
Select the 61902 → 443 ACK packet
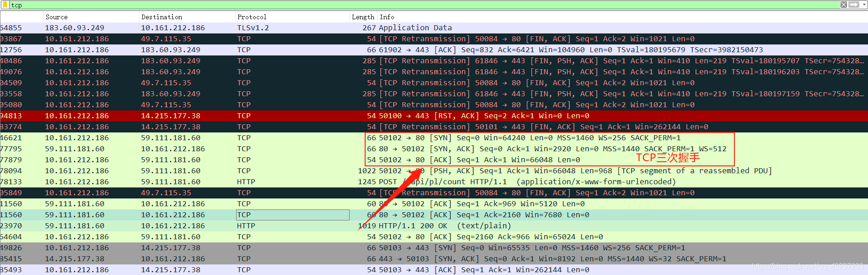[x=434, y=49]
